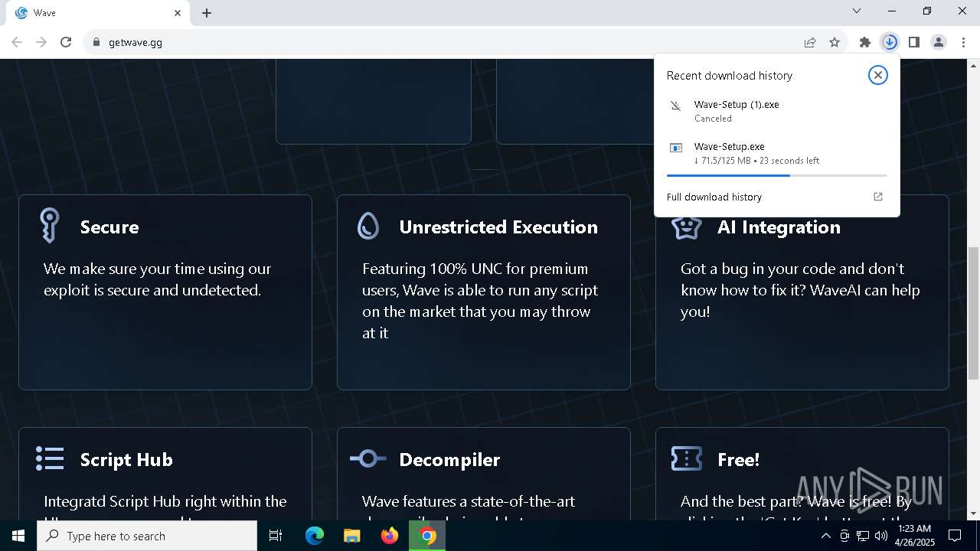Open the taskbar clock and date
Screen dimensions: 980x551
tap(914, 536)
